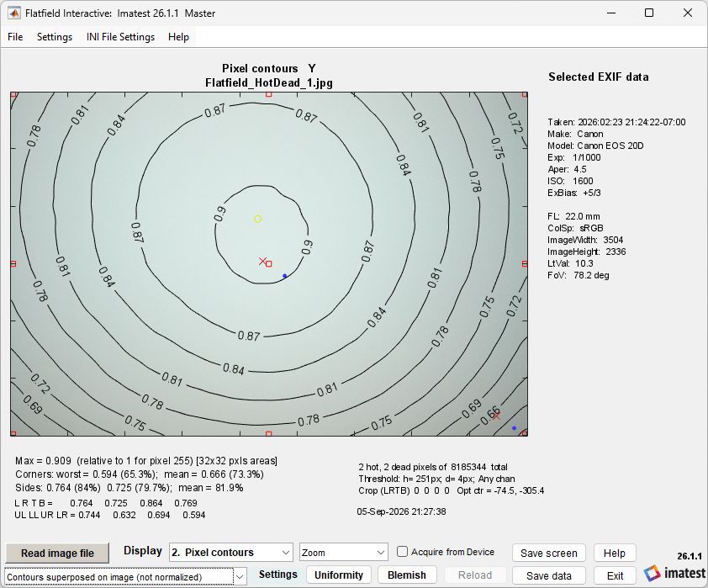Screen dimensions: 708x588
Task: Click the MATLAB icon in title bar
Action: point(14,13)
